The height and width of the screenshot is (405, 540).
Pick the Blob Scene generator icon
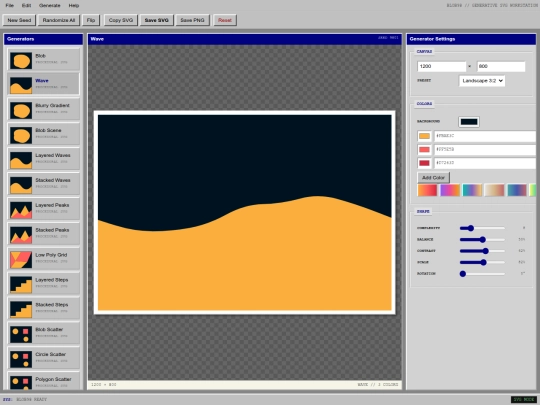tap(21, 135)
